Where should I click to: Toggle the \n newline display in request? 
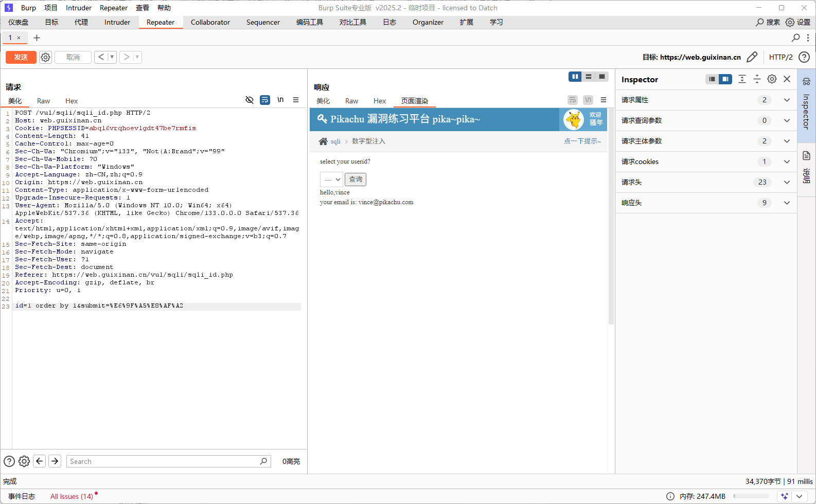(x=280, y=100)
